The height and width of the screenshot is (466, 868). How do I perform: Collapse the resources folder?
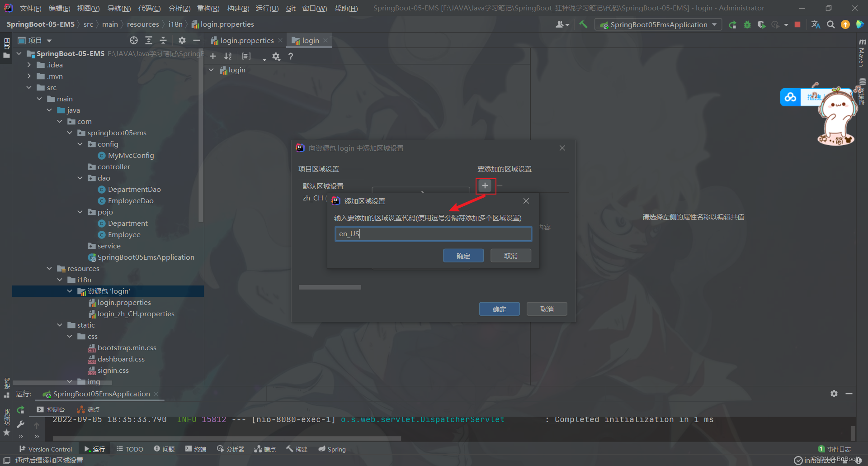49,268
